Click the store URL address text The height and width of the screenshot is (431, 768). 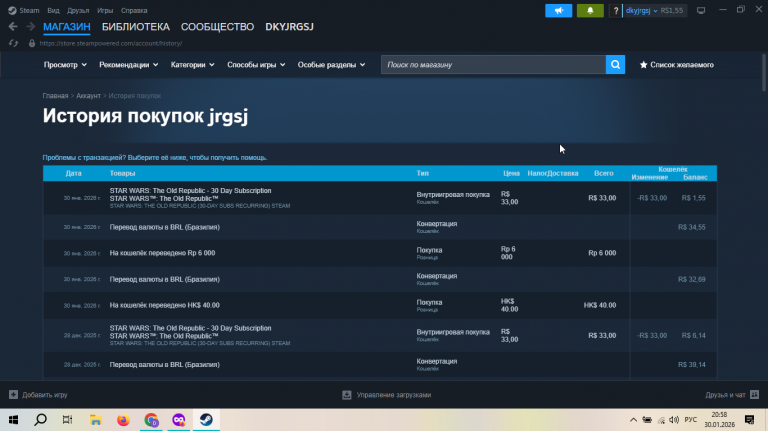(x=111, y=43)
